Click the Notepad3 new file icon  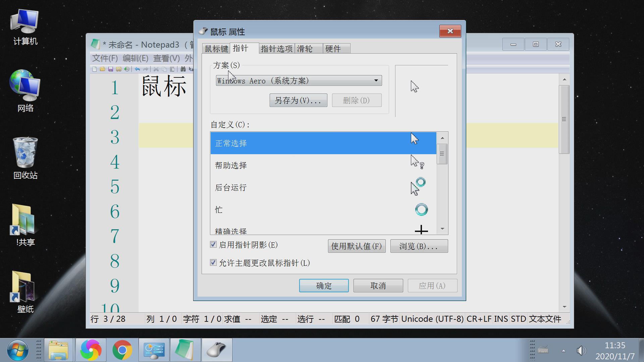point(94,69)
